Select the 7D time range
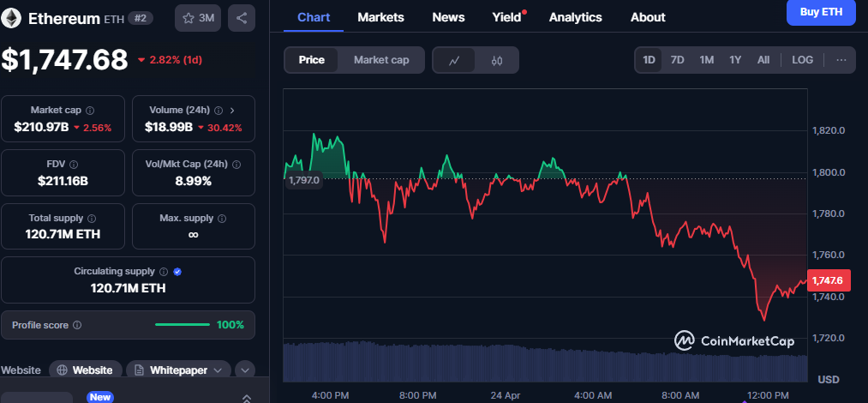 [677, 60]
